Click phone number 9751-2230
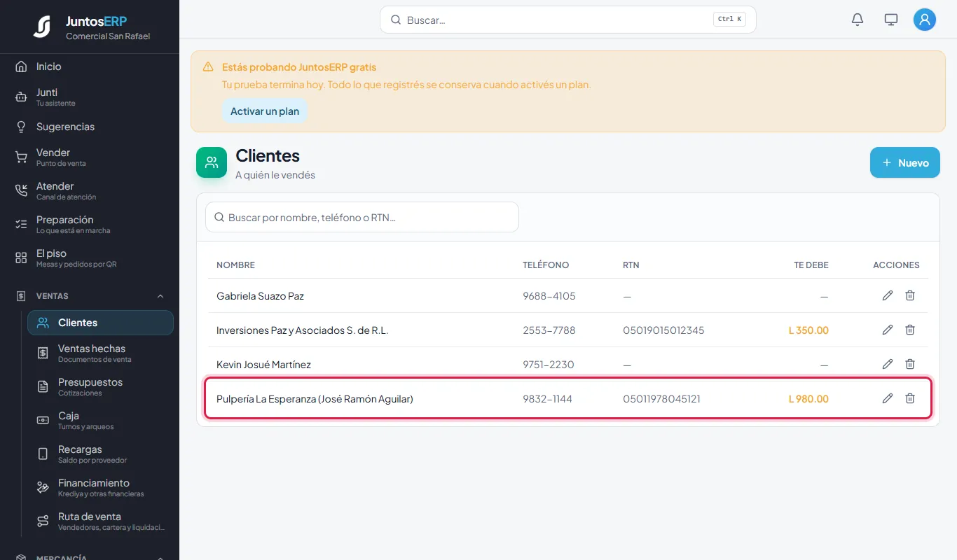The height and width of the screenshot is (560, 957). coord(549,365)
